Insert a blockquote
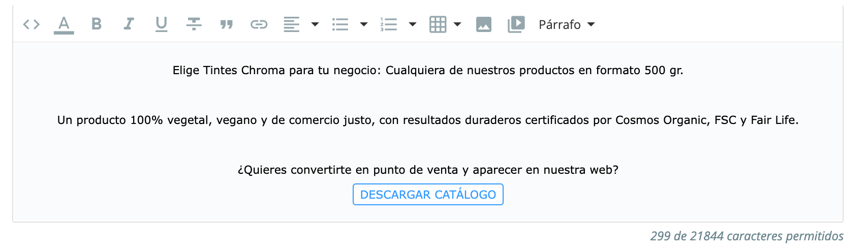The image size is (868, 251). pyautogui.click(x=226, y=24)
